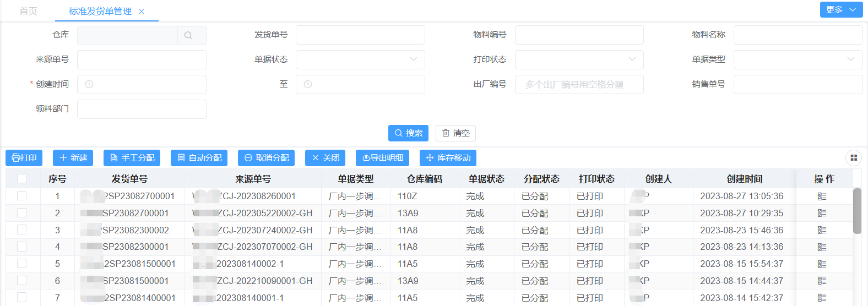Click 库存移动 stock move button
This screenshot has height=306, width=868.
(448, 158)
